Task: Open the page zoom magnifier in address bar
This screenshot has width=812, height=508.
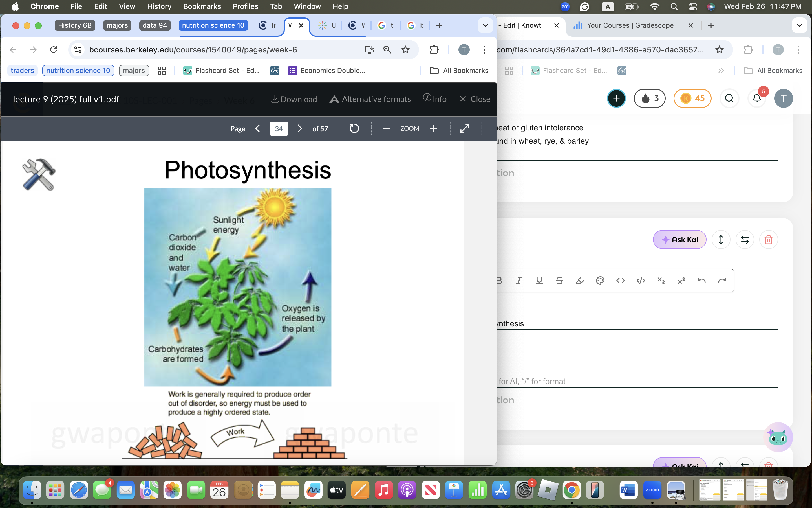Action: (387, 50)
